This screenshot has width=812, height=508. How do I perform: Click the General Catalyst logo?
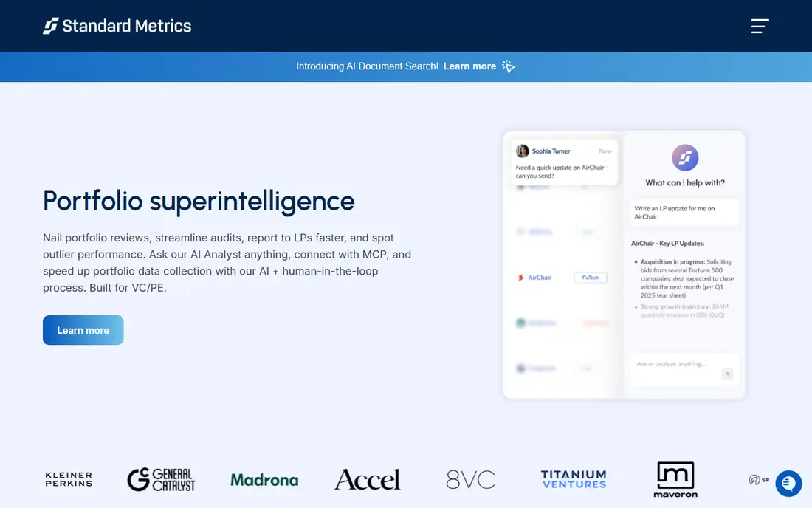tap(161, 479)
